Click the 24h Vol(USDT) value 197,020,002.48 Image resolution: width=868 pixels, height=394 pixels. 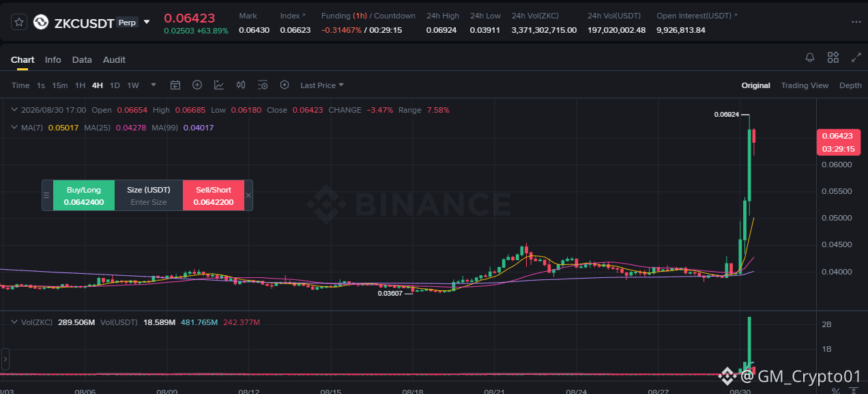coord(617,30)
